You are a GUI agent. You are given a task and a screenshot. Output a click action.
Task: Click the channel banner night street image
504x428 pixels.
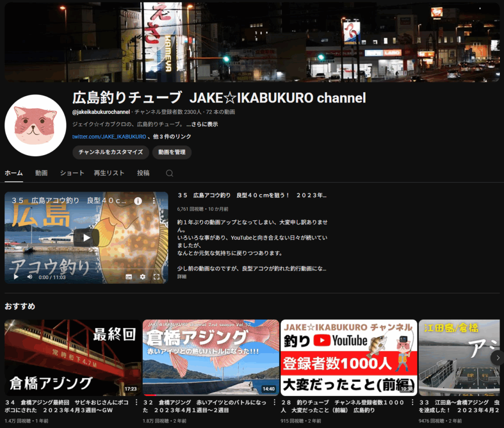click(252, 42)
